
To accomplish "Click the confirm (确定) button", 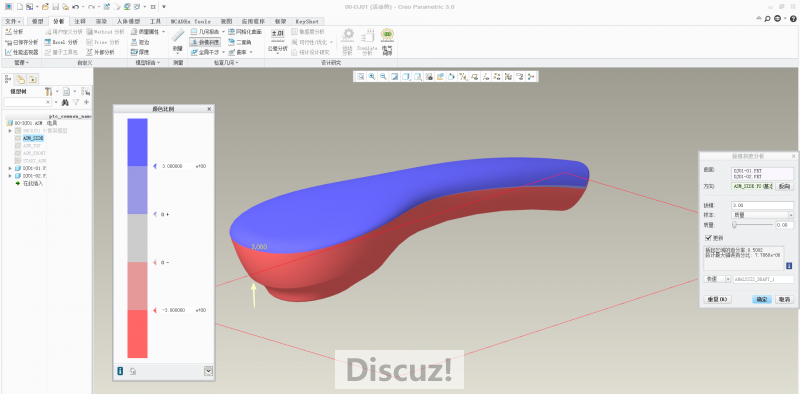I will 762,300.
